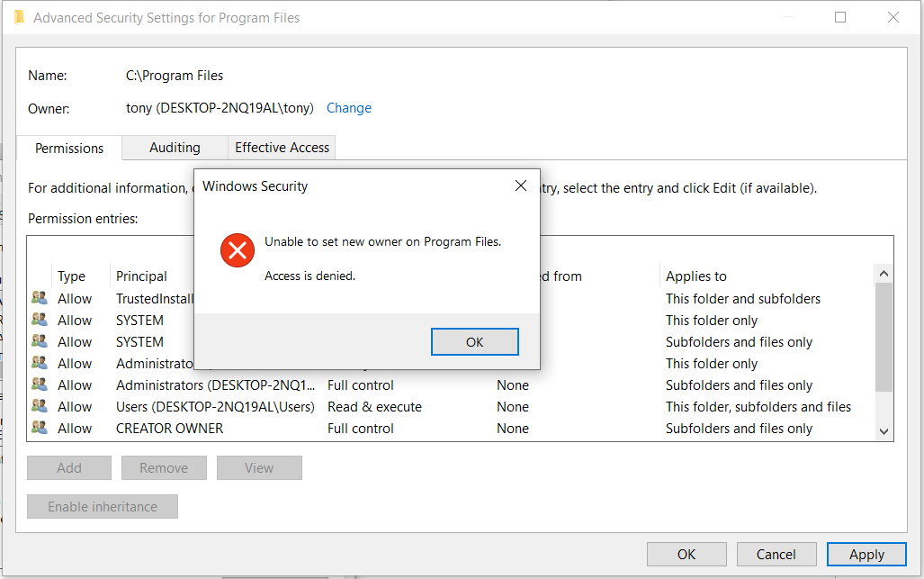This screenshot has width=924, height=579.
Task: Select the CREATOR OWNER principal entry
Action: click(170, 429)
